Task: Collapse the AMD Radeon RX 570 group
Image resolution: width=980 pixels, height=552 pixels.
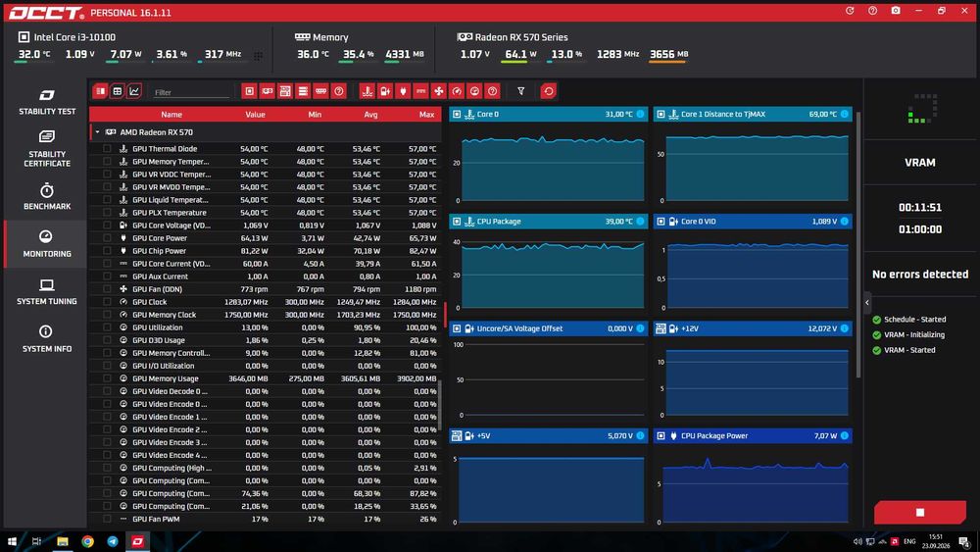Action: 97,132
